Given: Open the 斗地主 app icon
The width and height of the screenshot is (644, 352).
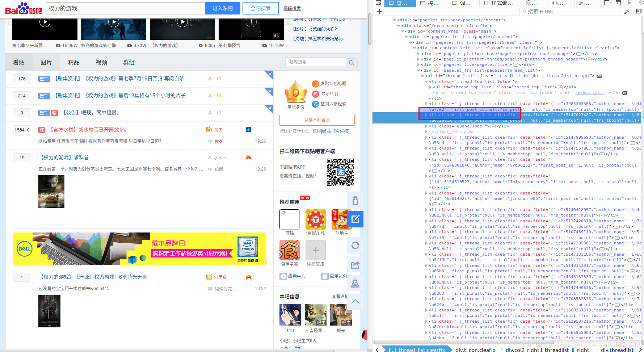Looking at the screenshot, I should 342,219.
